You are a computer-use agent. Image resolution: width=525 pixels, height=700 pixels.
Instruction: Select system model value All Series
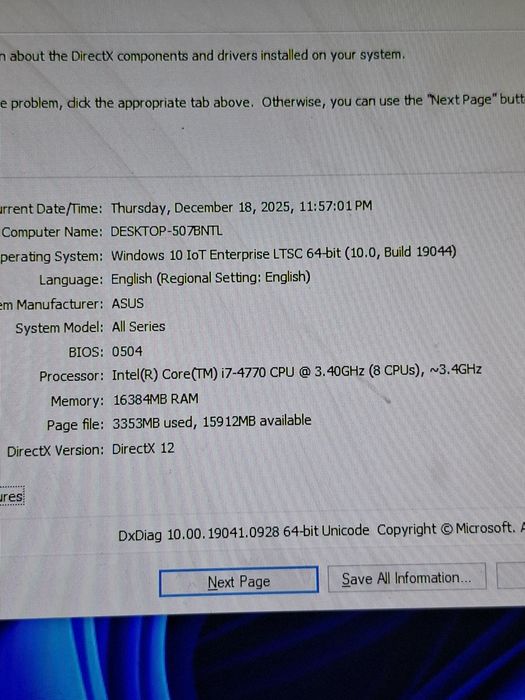click(138, 327)
